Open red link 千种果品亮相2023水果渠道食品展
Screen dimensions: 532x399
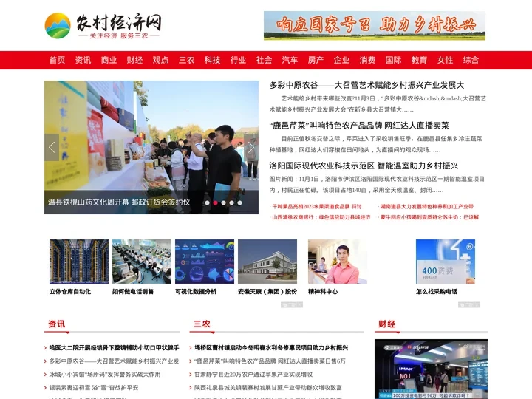coord(316,206)
